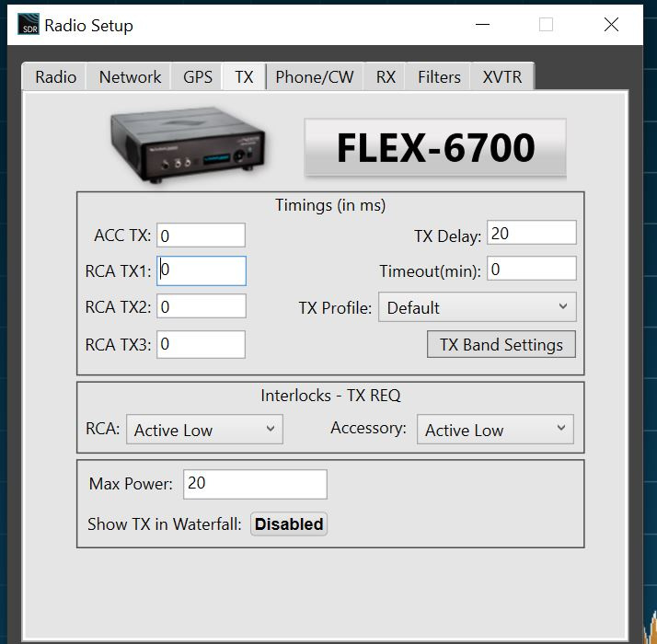Click the 'Interlocks - TX REQ' heading
Image resolution: width=657 pixels, height=644 pixels.
[330, 395]
